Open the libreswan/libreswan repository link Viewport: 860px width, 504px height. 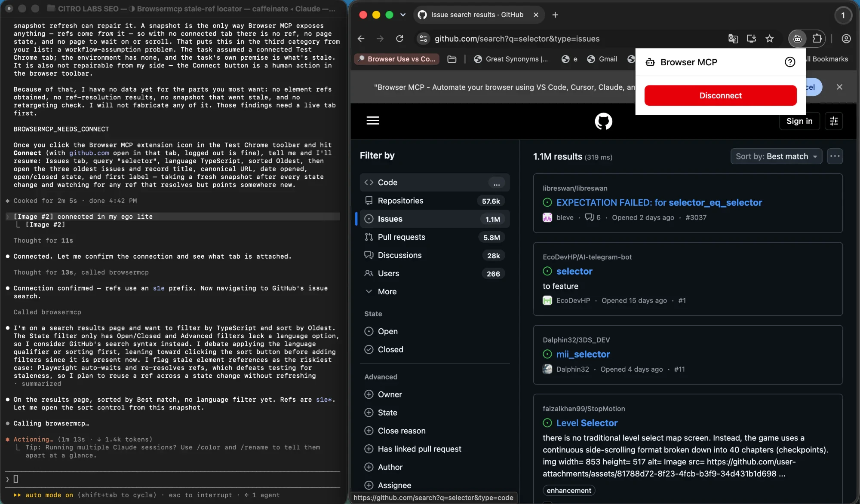pyautogui.click(x=575, y=188)
